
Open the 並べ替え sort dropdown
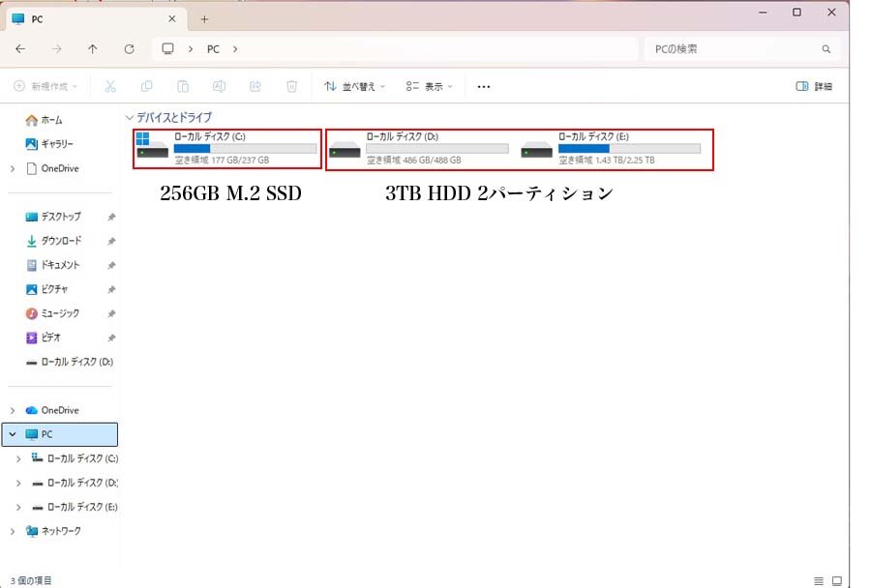pyautogui.click(x=354, y=86)
